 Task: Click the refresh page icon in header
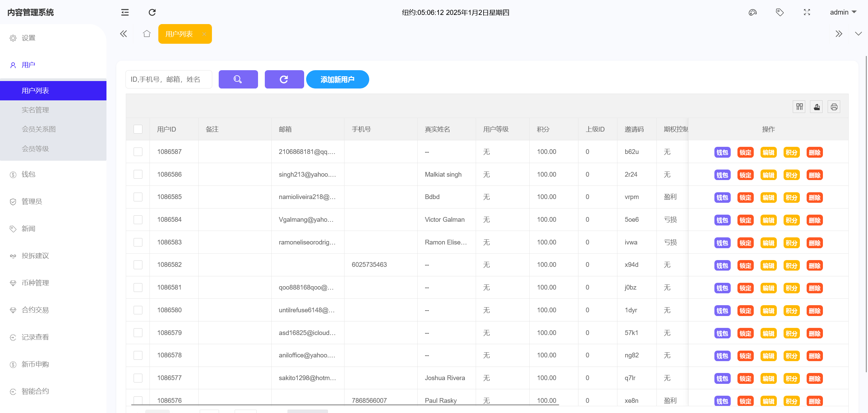pyautogui.click(x=152, y=13)
